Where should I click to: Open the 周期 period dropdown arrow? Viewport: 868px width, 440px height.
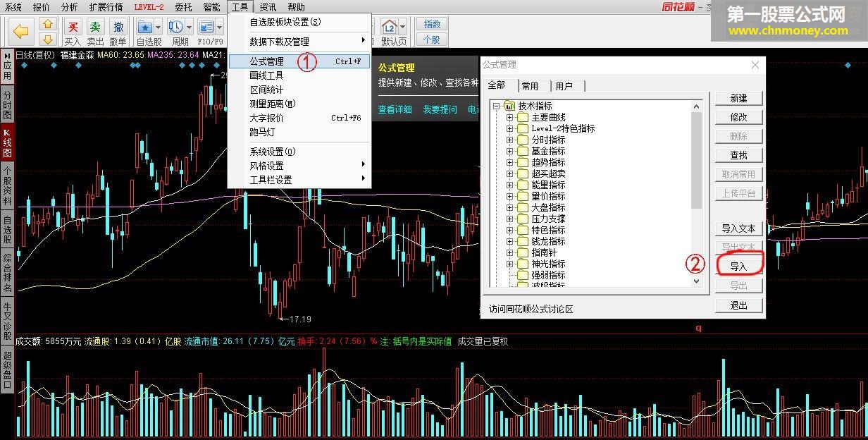click(190, 27)
